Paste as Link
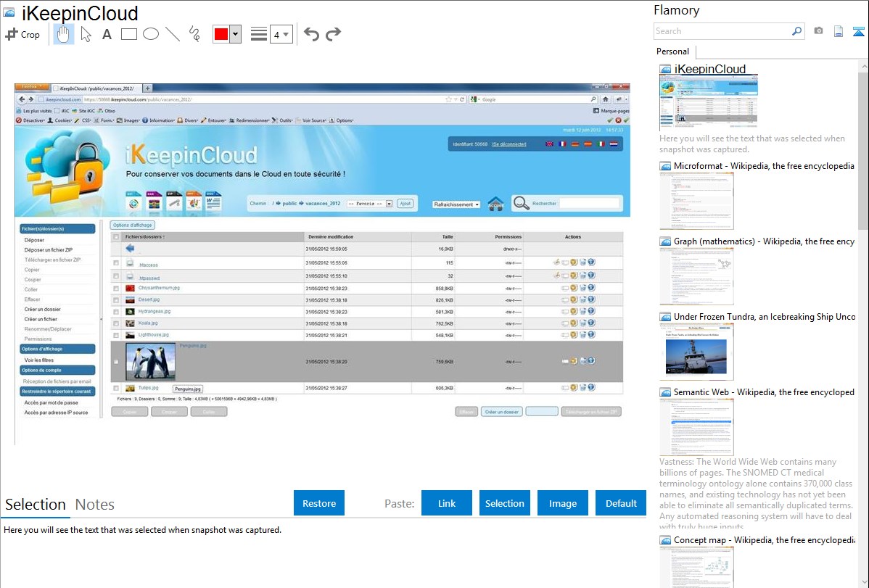The height and width of the screenshot is (588, 869). [x=447, y=503]
